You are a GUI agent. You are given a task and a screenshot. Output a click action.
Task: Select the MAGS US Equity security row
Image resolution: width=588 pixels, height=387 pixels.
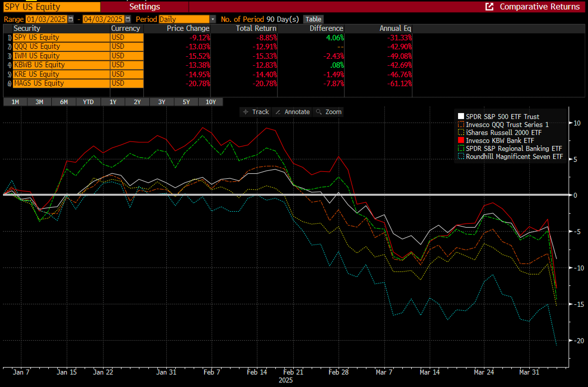[x=61, y=83]
